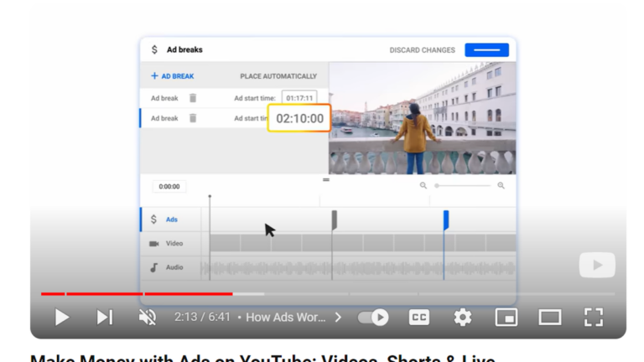Delete the first ad break with trash icon
This screenshot has height=362, width=644.
click(193, 98)
